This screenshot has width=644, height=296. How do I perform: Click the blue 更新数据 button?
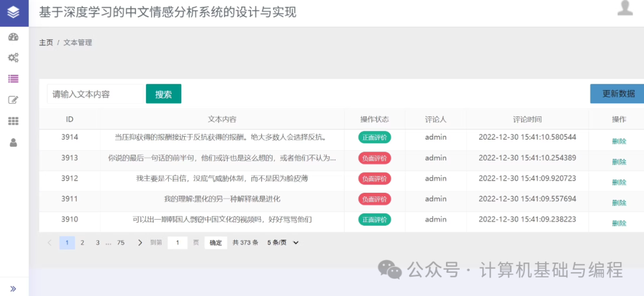click(x=618, y=94)
